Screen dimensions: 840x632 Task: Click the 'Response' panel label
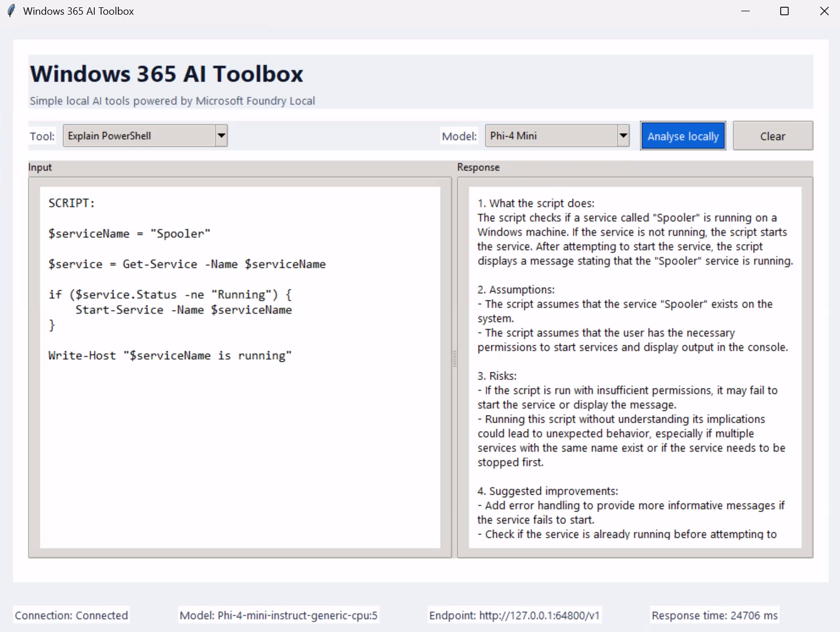478,167
